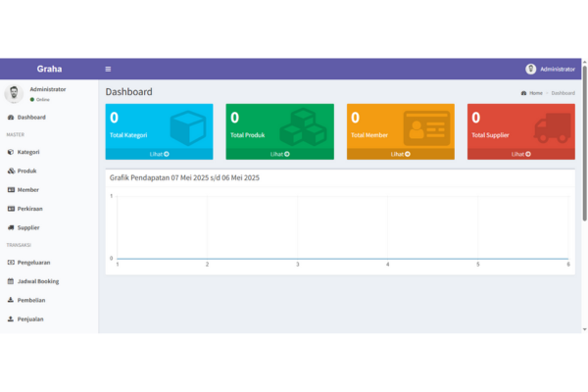Click the Jadwal Booking calendar icon
This screenshot has height=392, width=588.
point(11,281)
